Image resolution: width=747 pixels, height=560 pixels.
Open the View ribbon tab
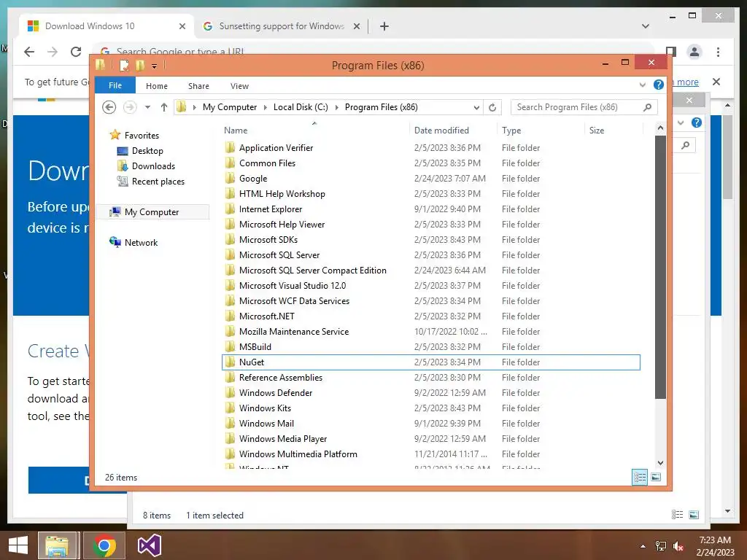point(239,86)
